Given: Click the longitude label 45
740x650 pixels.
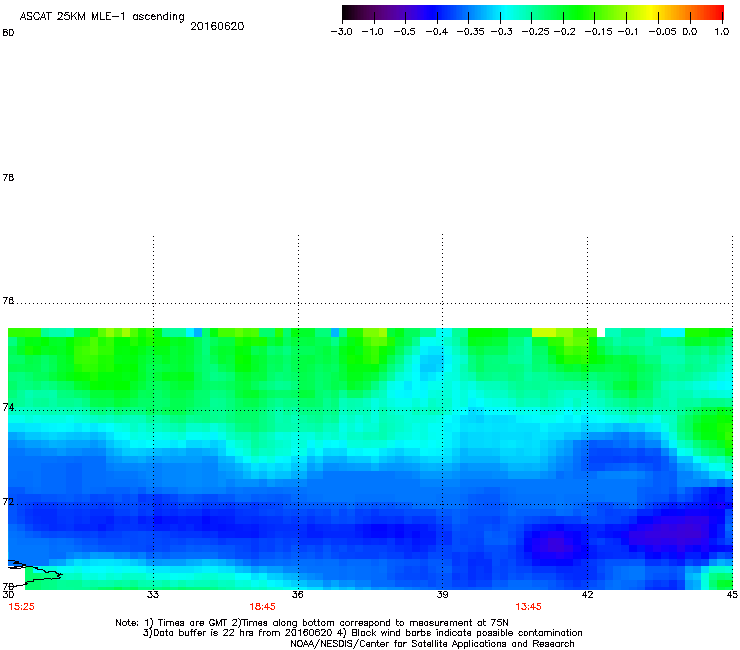Looking at the screenshot, I should click(x=732, y=595).
